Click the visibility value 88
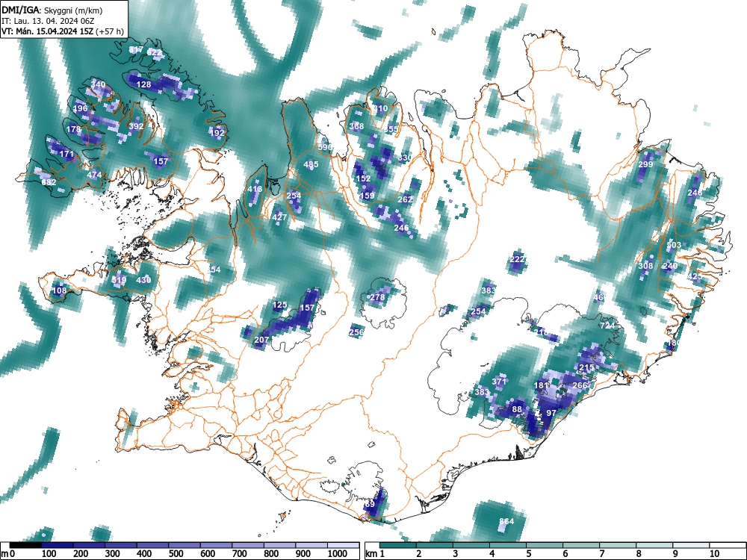 point(517,409)
